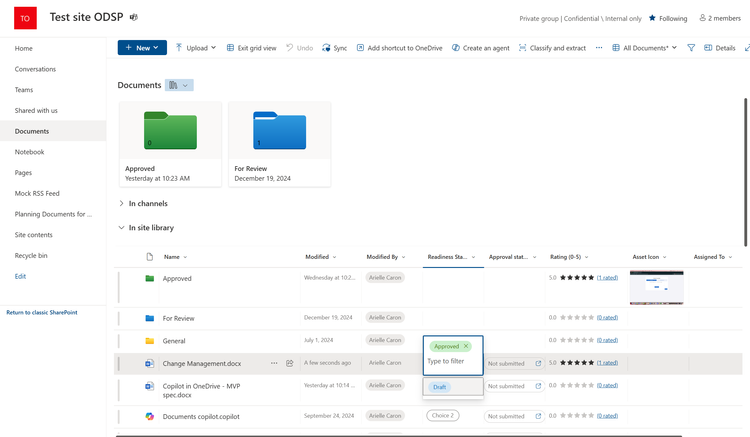Screen dimensions: 750x437
Task: Click the Following star icon
Action: [652, 18]
